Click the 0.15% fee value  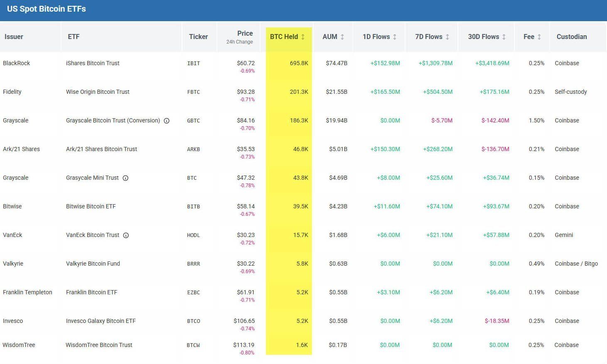coord(536,178)
